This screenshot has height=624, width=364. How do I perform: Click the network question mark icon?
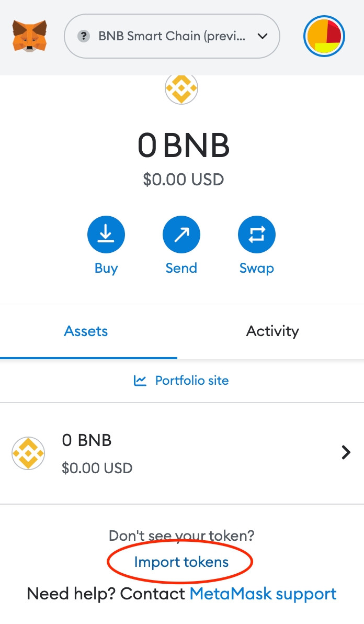pyautogui.click(x=83, y=36)
